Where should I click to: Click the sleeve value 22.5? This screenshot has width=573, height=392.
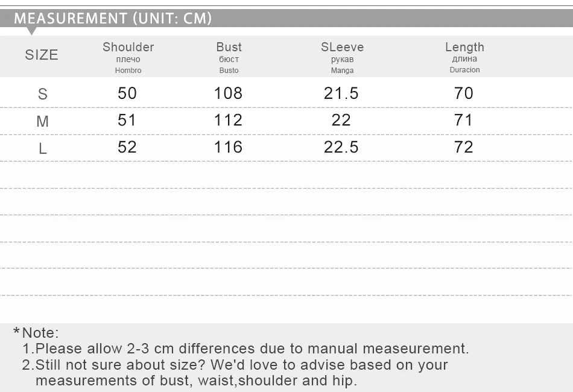tap(341, 147)
